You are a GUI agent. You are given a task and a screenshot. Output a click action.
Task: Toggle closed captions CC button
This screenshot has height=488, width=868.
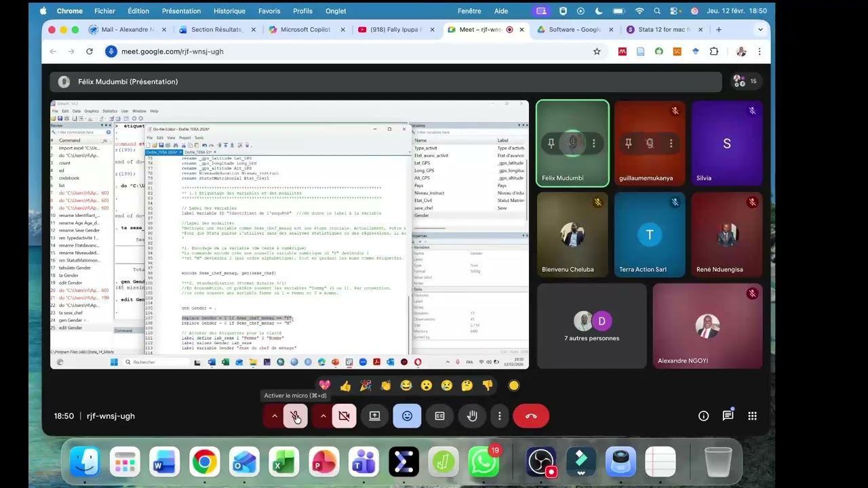point(439,416)
